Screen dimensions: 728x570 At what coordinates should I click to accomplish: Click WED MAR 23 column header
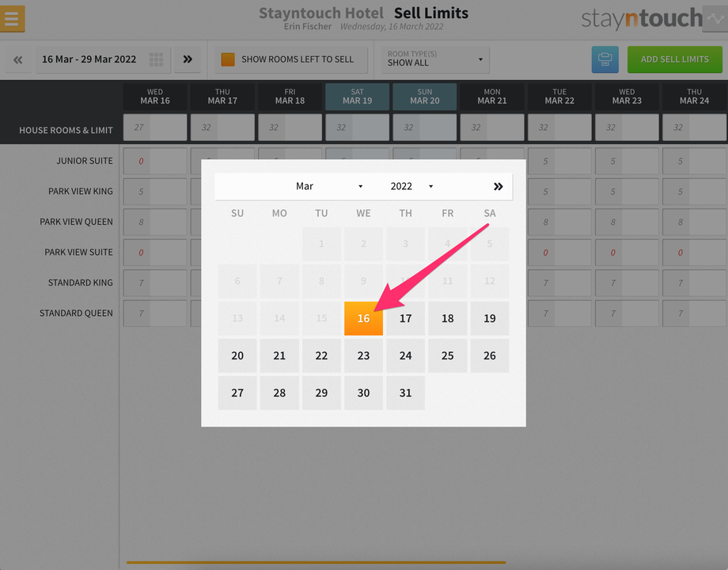pyautogui.click(x=627, y=97)
